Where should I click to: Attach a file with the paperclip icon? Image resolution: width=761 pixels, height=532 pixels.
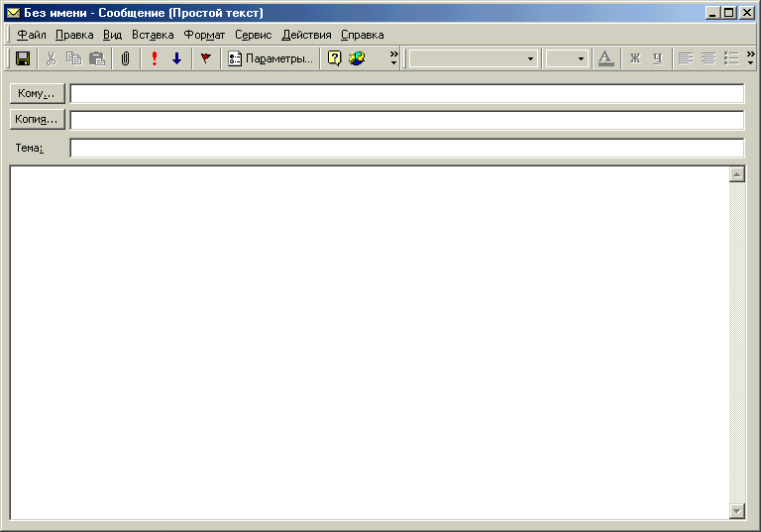coord(125,58)
